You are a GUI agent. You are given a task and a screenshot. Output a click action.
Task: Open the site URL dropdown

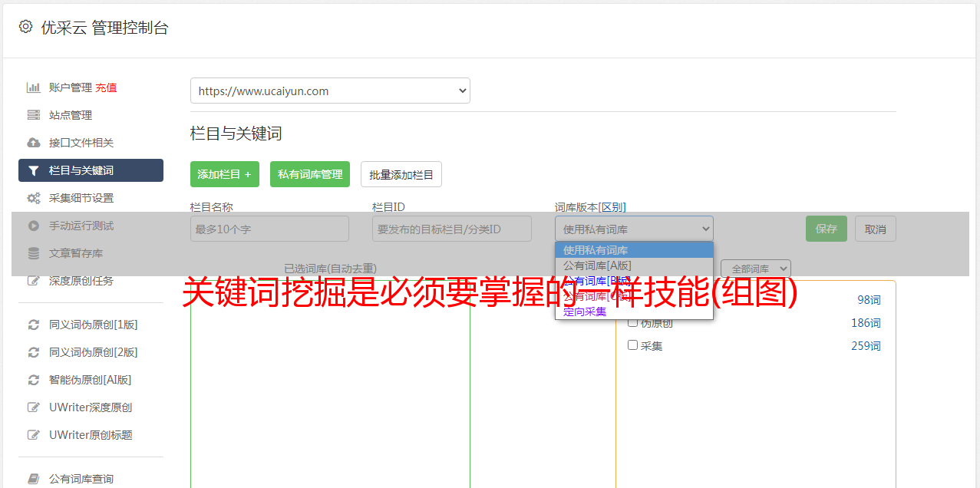330,91
